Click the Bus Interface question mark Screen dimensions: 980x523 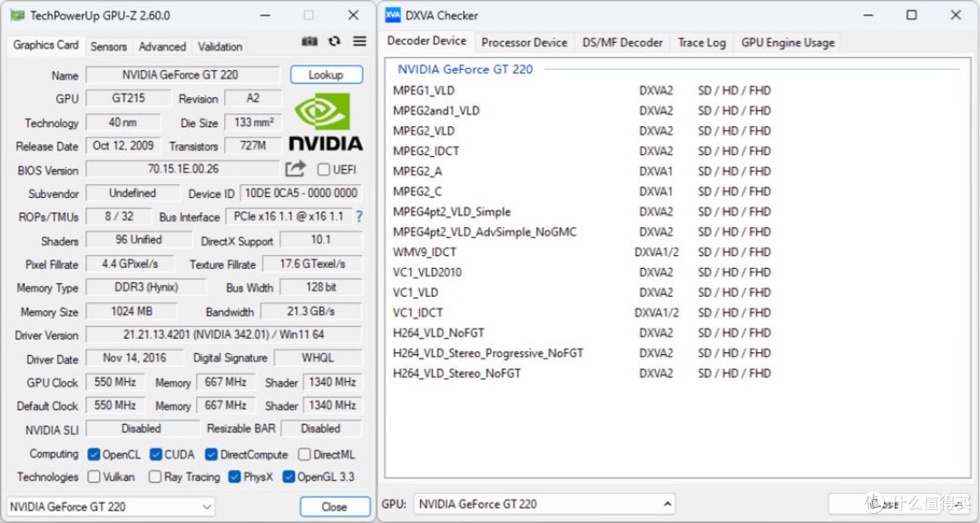[x=359, y=216]
